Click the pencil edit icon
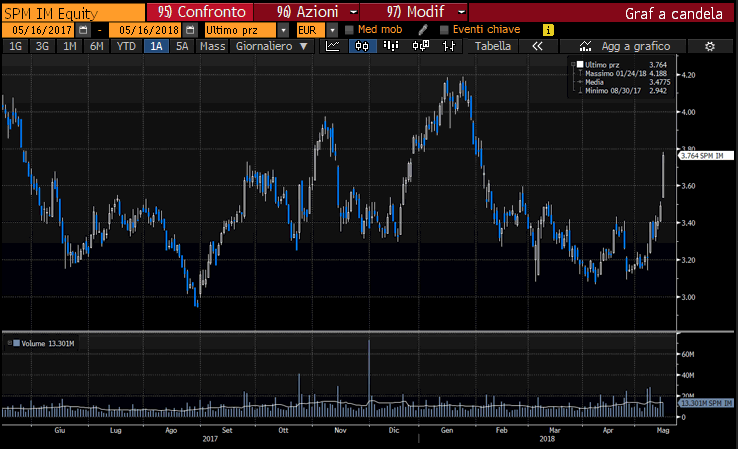 click(423, 30)
